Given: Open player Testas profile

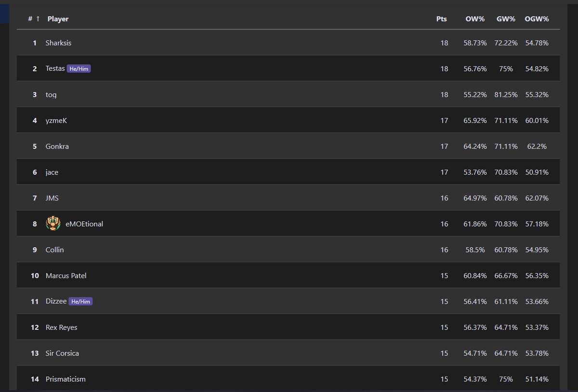Looking at the screenshot, I should click(x=55, y=68).
